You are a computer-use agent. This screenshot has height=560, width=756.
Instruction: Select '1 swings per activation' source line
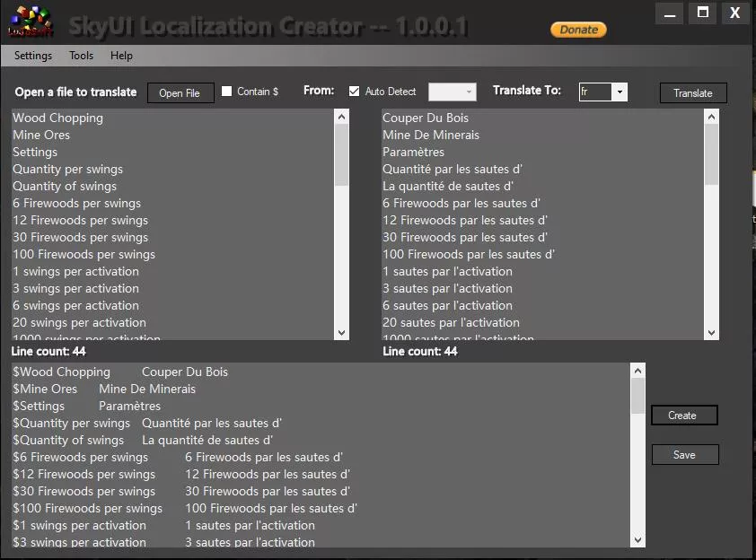tap(75, 271)
